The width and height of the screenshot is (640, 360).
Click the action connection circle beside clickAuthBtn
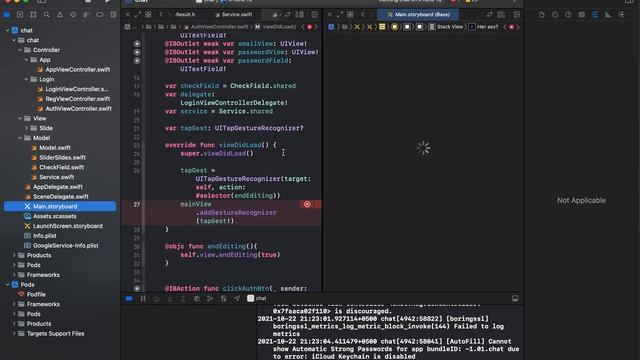137,289
